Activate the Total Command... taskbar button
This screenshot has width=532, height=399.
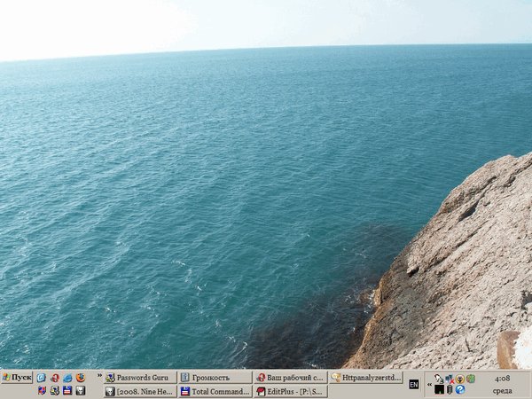214,391
